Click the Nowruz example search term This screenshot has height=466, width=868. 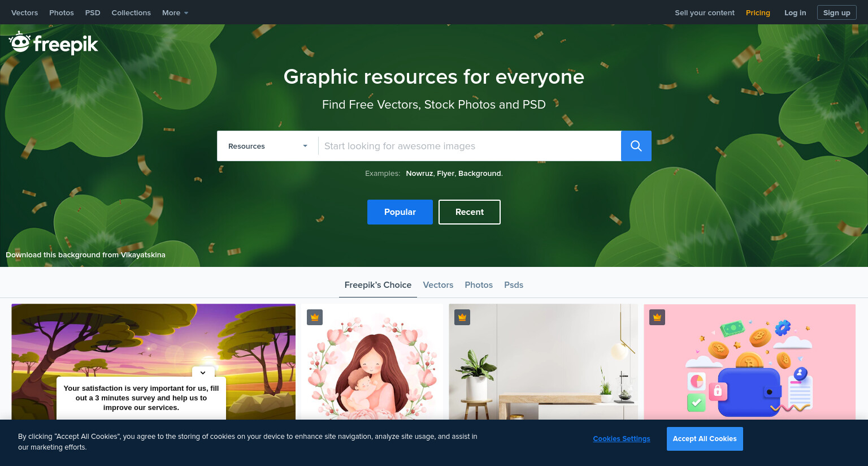point(419,174)
